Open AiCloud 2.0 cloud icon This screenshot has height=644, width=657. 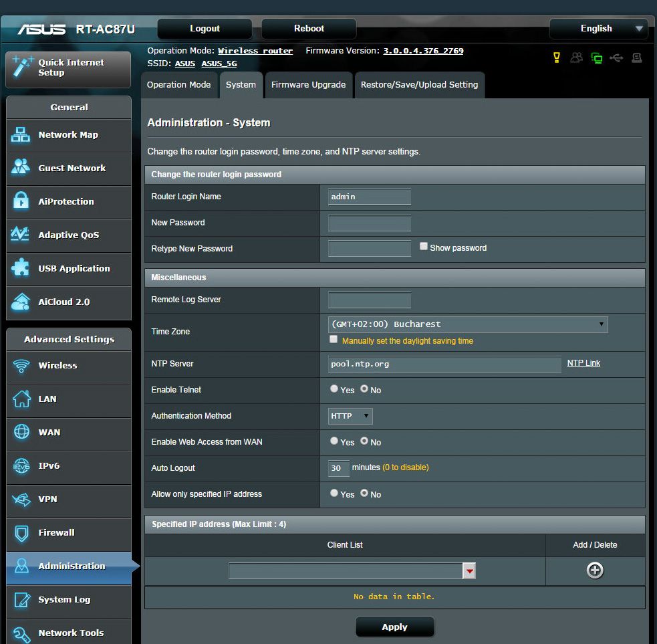pos(21,302)
